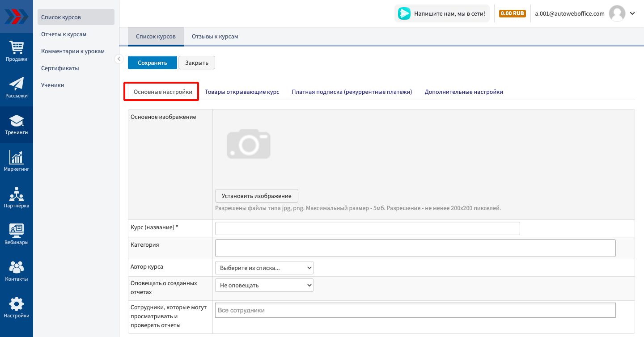The height and width of the screenshot is (337, 644).
Task: Open the Рассылки paper plane section
Action: (x=17, y=88)
